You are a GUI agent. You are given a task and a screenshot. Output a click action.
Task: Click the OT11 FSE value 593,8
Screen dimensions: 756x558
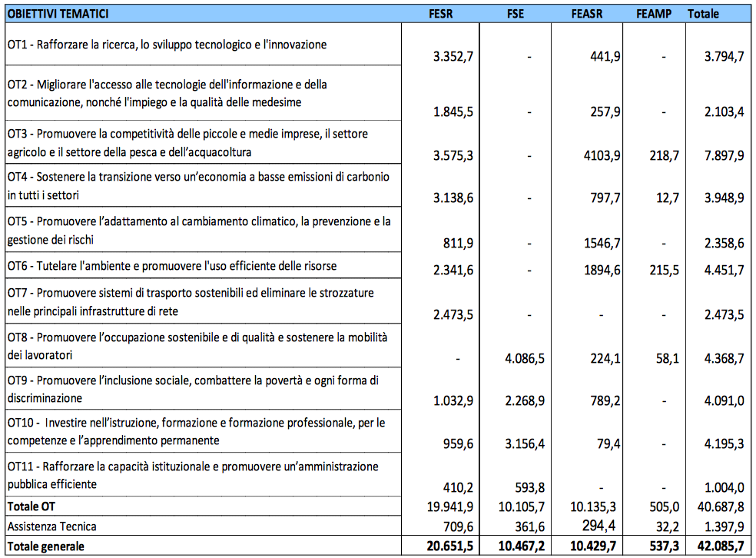(x=530, y=487)
